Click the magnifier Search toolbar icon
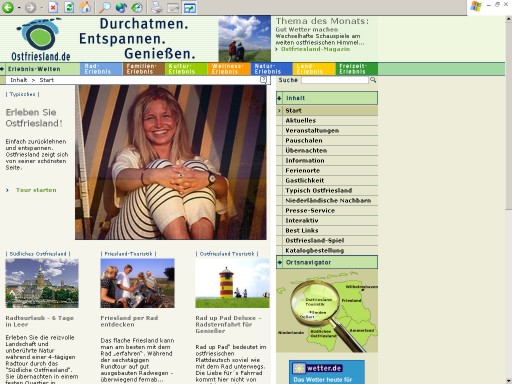The width and height of the screenshot is (512, 384). (105, 7)
